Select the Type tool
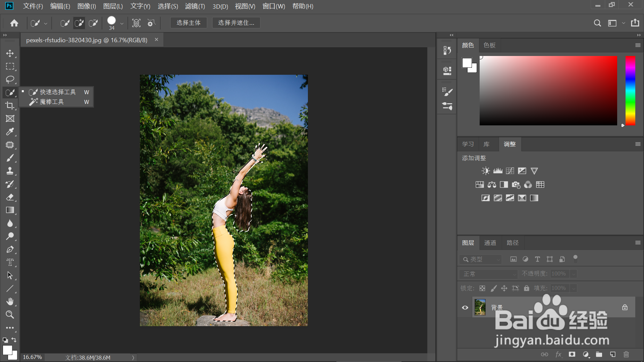Image resolution: width=644 pixels, height=362 pixels. [10, 262]
